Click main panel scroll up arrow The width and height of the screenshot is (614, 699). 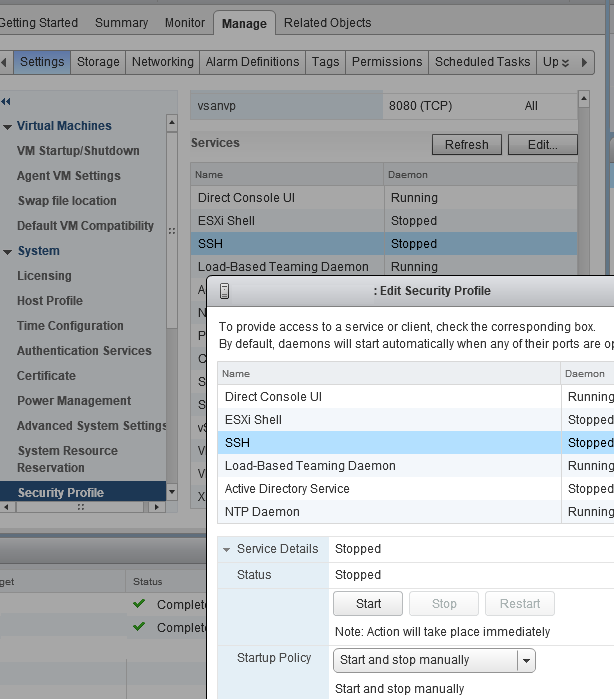click(x=584, y=99)
